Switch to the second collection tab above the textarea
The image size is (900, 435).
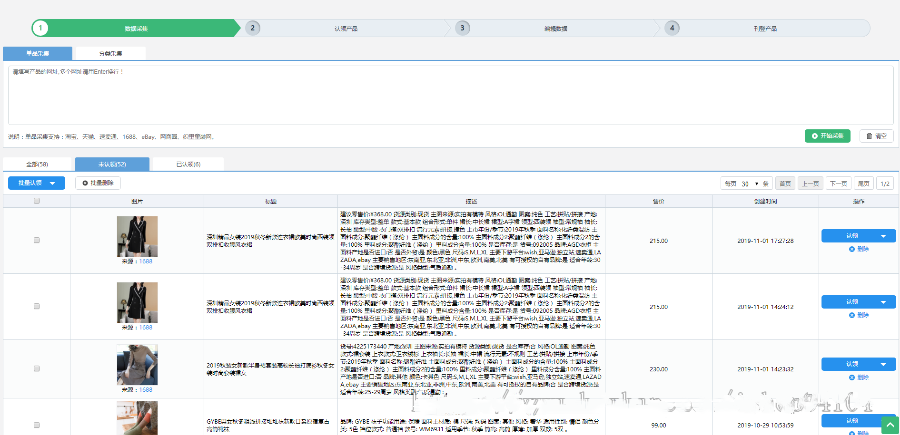(112, 53)
